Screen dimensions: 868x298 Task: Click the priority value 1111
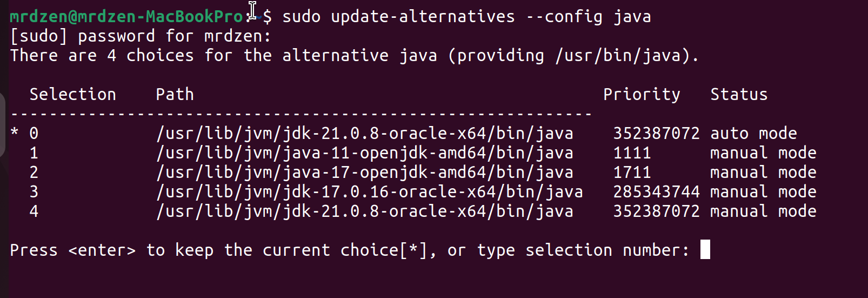(632, 153)
